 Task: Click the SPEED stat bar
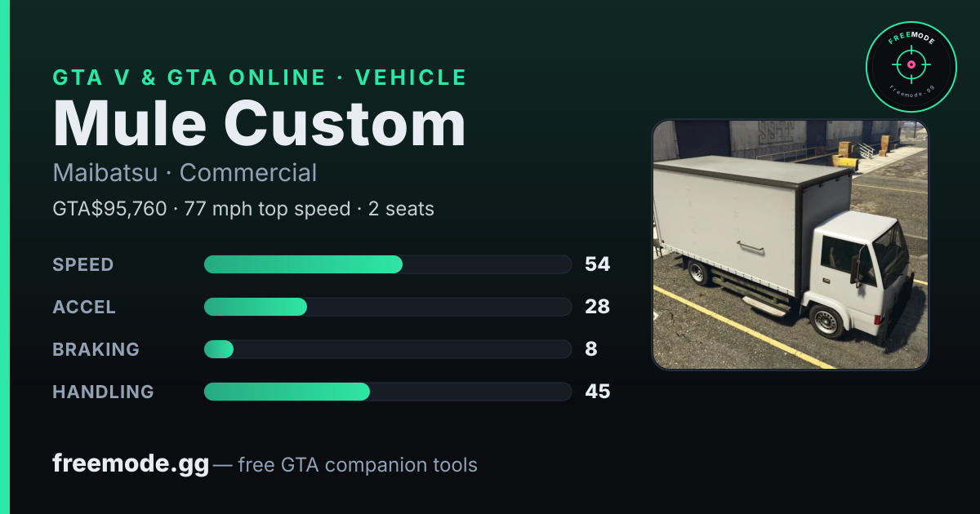tap(387, 264)
